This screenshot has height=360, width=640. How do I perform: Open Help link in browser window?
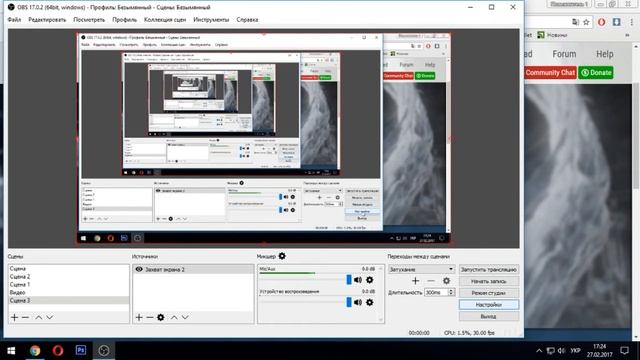pyautogui.click(x=604, y=54)
